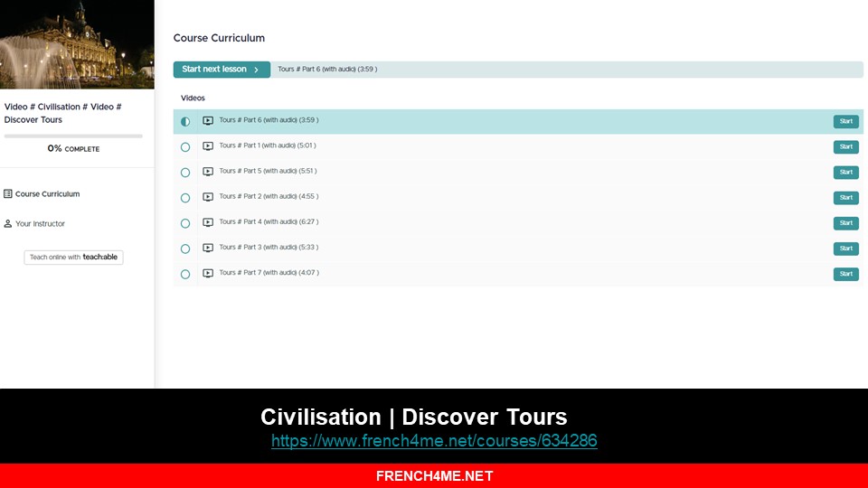Click the course progress bar
This screenshot has width=868, height=488.
pyautogui.click(x=73, y=136)
